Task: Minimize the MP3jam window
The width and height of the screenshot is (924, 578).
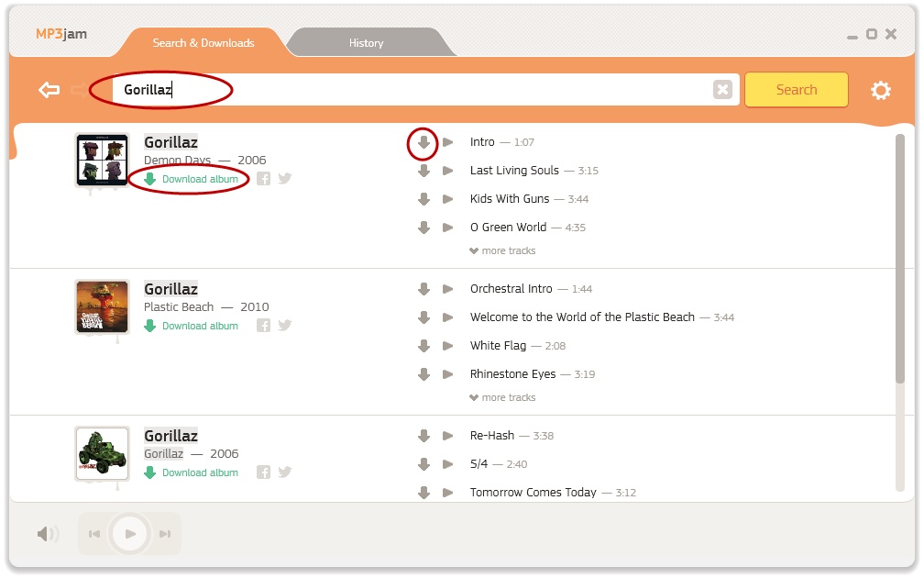Action: click(852, 37)
